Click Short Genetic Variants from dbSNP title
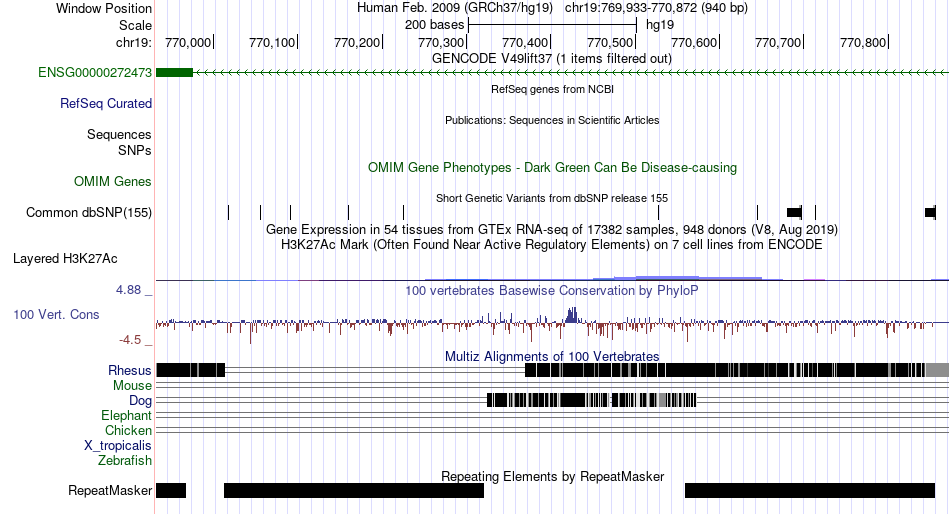The width and height of the screenshot is (950, 514). tap(552, 198)
